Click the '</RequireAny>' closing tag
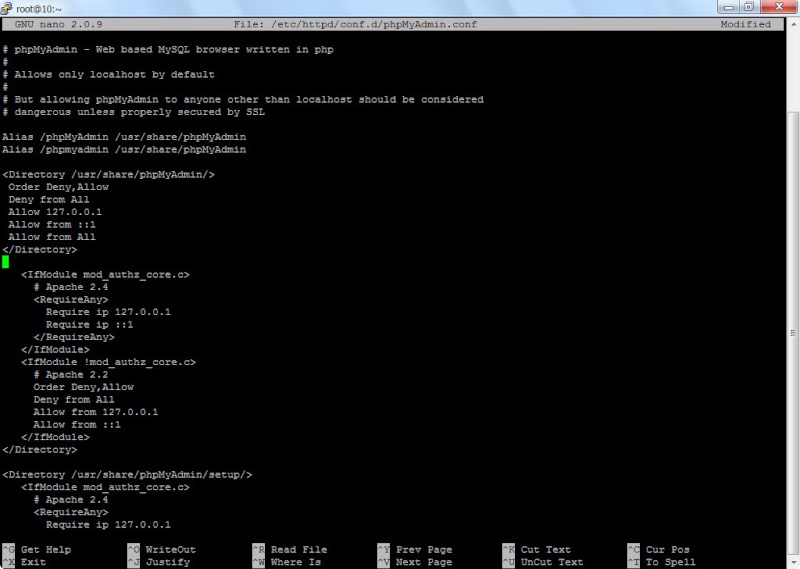The image size is (800, 569). tap(74, 337)
